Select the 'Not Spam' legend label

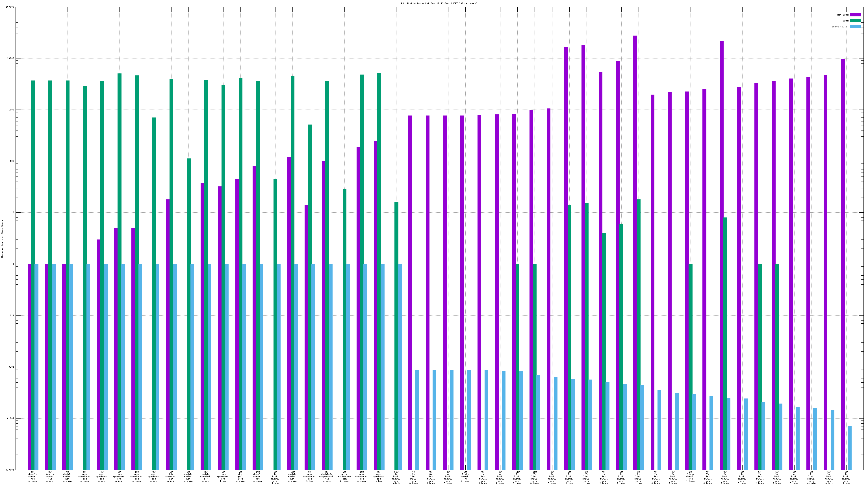[843, 15]
